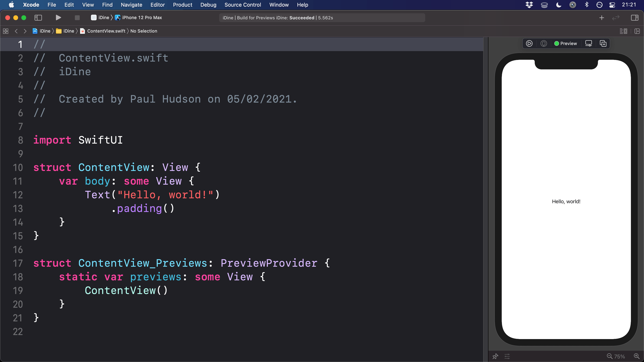
Task: Open the Editor menu
Action: [x=158, y=5]
